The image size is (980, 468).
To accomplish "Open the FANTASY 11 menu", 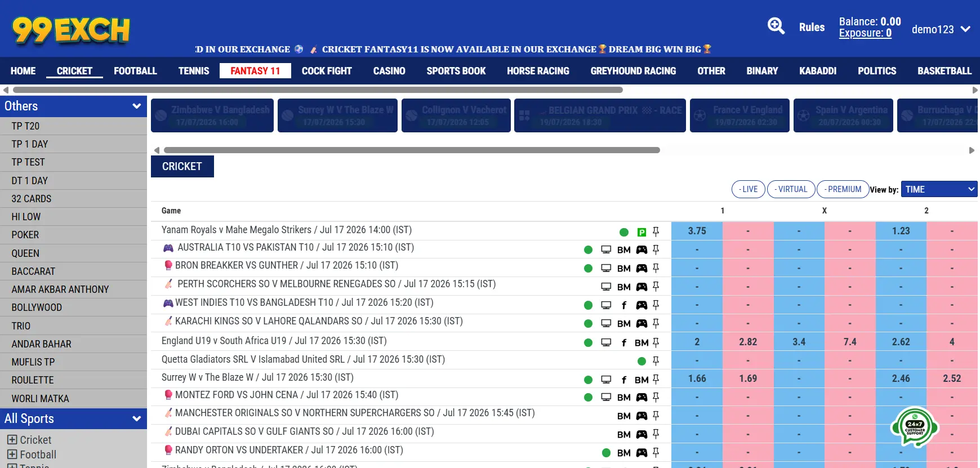I will click(255, 71).
